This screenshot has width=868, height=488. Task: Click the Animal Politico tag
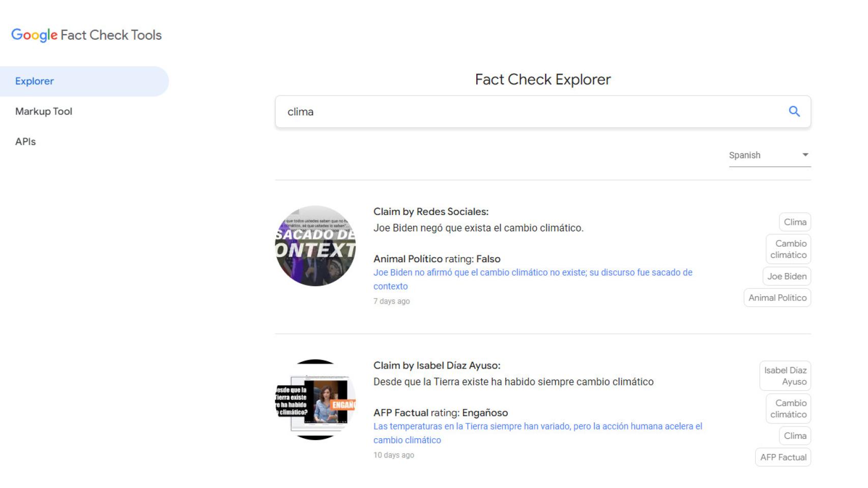click(777, 297)
